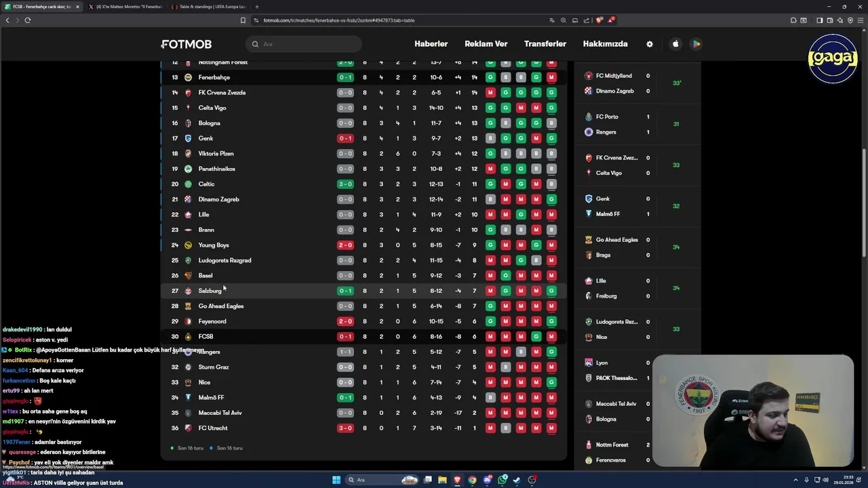The height and width of the screenshot is (488, 868).
Task: Click the taskbar clock showing 23:33
Action: point(844,480)
